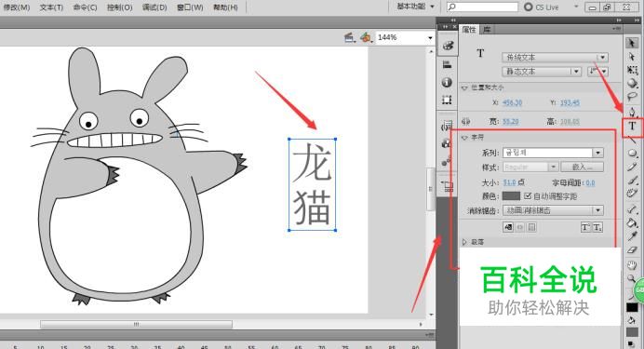This screenshot has width=644, height=349.
Task: Click the Edit Scene icon
Action: [350, 38]
